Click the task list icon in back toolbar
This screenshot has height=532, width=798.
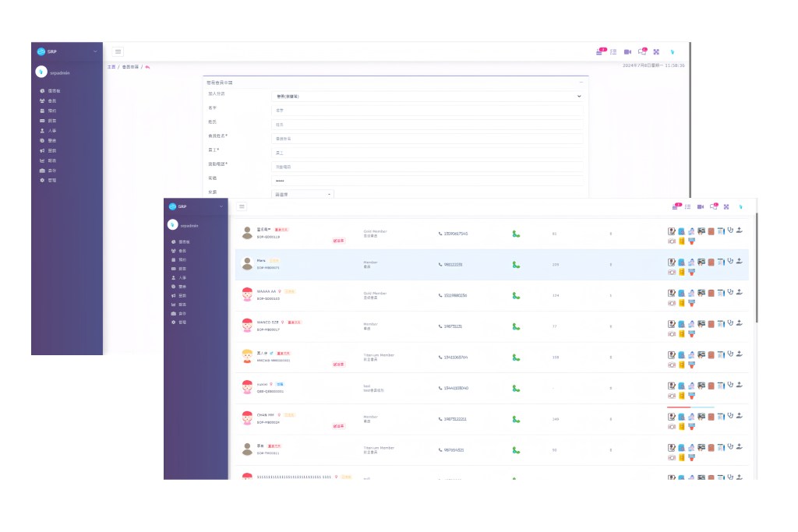click(x=613, y=52)
